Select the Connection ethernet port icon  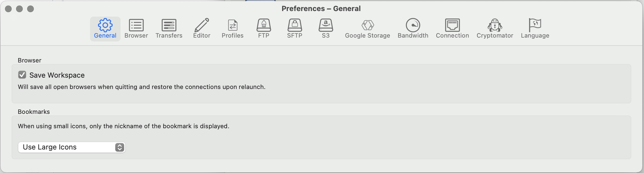tap(452, 25)
